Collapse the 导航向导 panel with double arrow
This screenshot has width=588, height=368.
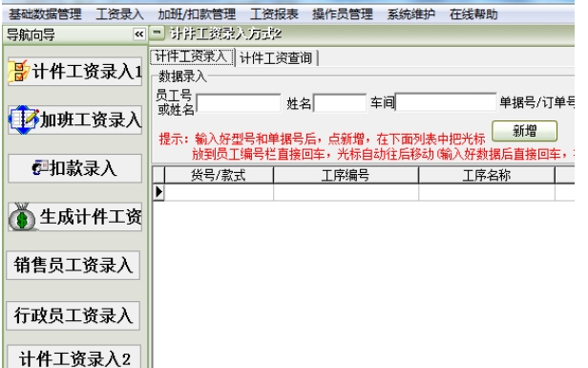click(138, 34)
